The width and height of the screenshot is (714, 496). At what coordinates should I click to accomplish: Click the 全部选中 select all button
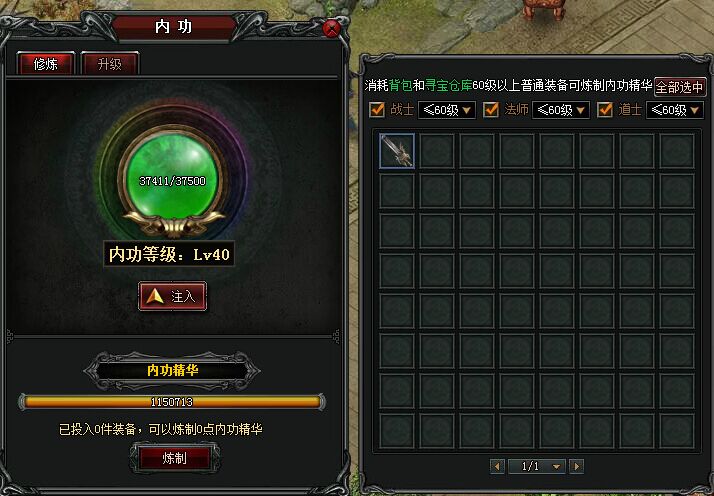click(x=680, y=87)
